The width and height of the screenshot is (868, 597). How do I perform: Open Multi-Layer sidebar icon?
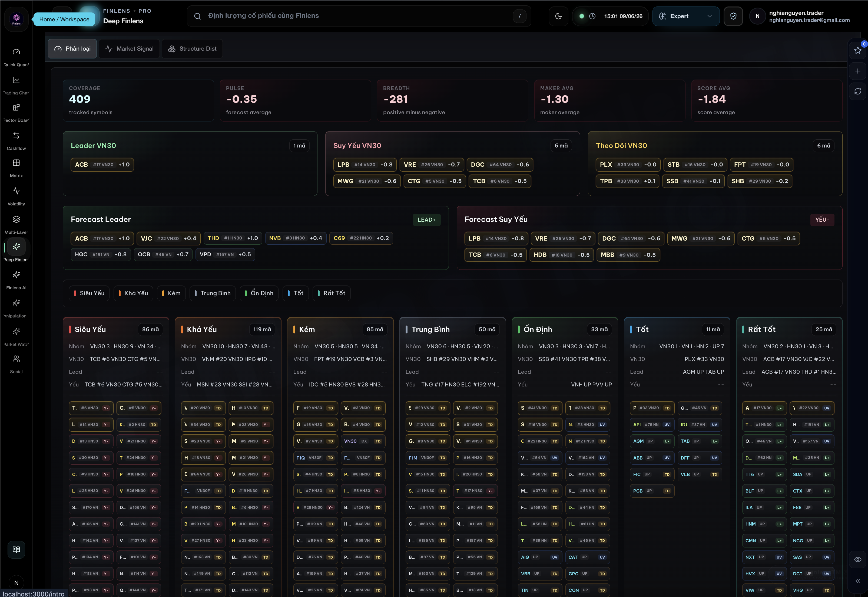pos(16,225)
